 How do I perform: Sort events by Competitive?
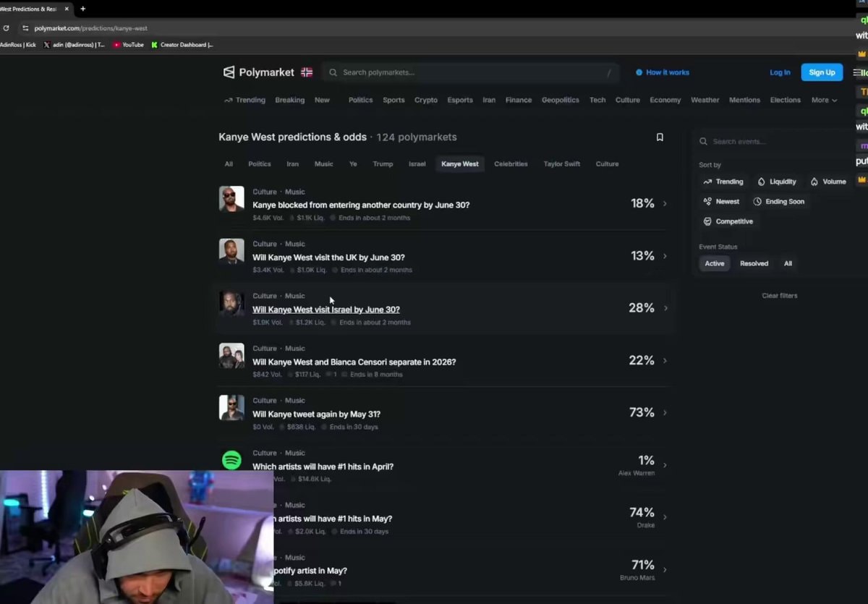pyautogui.click(x=728, y=221)
